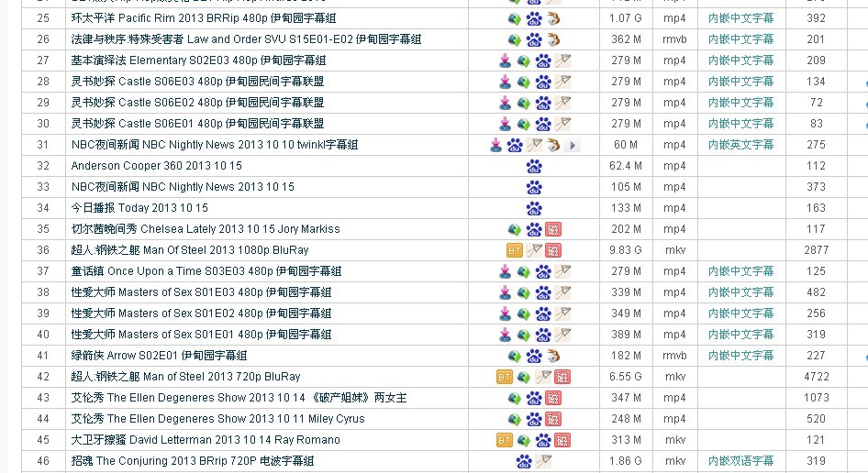Open Man Of Steel 2013 1080p BluRay title
868x473 pixels.
point(190,250)
